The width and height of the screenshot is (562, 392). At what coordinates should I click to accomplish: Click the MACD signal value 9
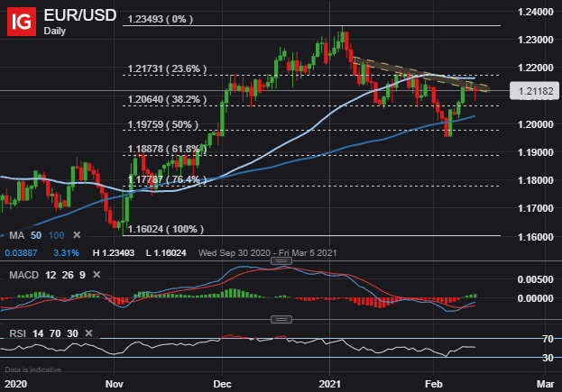[x=82, y=275]
